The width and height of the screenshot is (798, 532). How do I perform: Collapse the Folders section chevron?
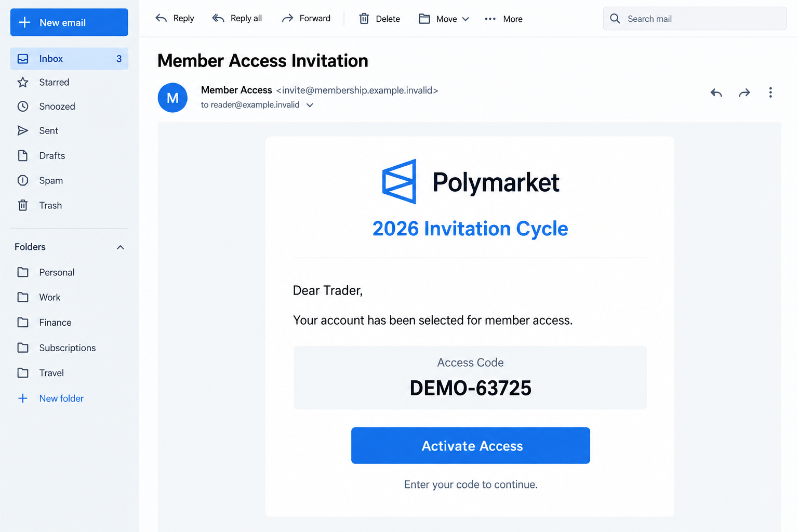tap(121, 247)
